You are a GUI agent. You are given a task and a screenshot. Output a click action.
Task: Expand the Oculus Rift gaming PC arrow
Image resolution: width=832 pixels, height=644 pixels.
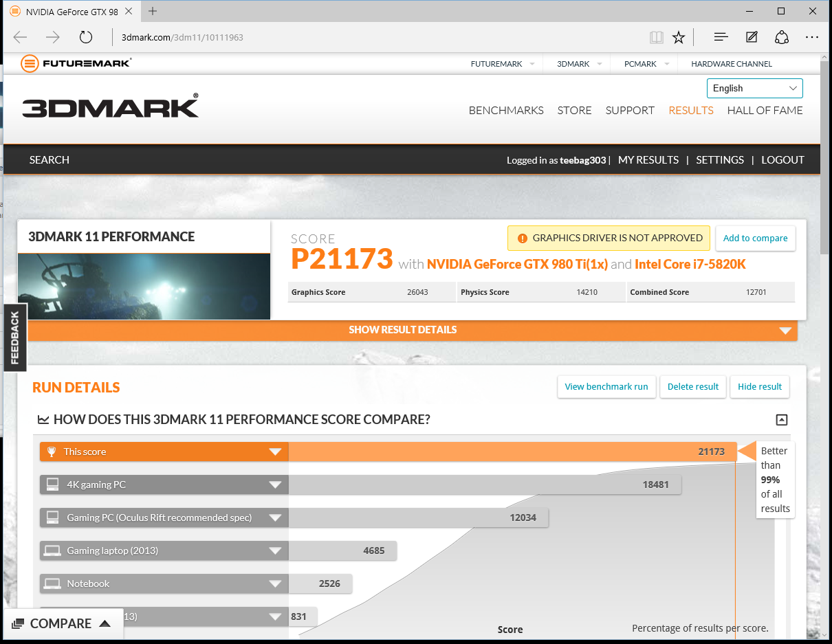pyautogui.click(x=275, y=518)
